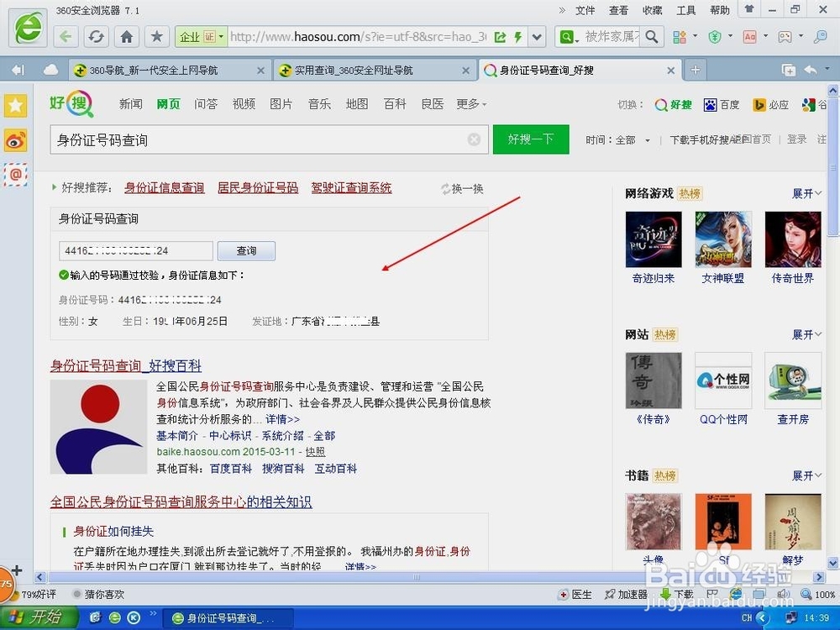Select the 新闻 search category
The height and width of the screenshot is (630, 840).
point(131,104)
